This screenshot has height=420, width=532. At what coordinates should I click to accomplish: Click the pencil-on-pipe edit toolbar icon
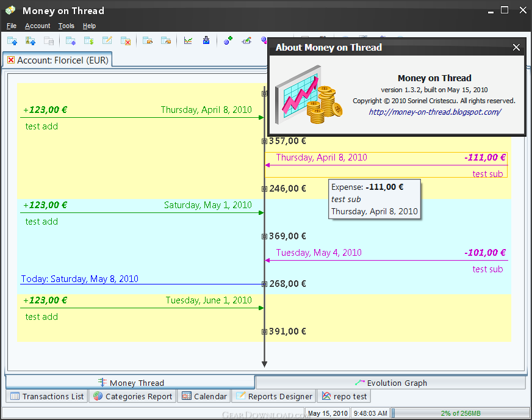pyautogui.click(x=246, y=41)
